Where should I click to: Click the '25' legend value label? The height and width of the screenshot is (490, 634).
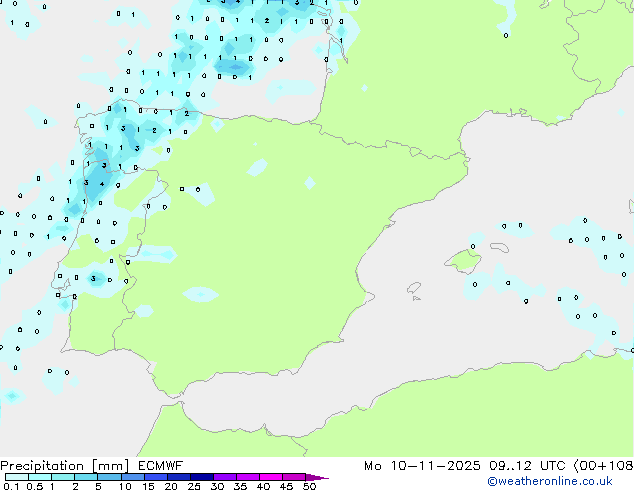click(x=194, y=486)
